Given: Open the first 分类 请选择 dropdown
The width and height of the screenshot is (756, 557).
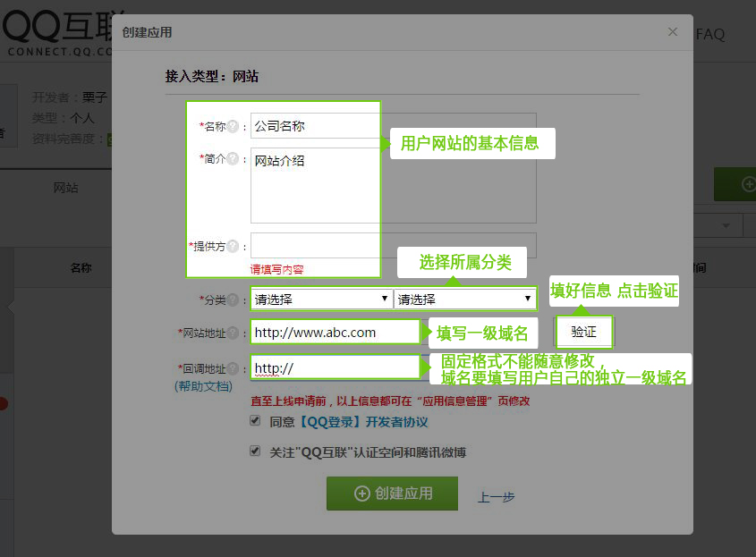Looking at the screenshot, I should tap(321, 300).
